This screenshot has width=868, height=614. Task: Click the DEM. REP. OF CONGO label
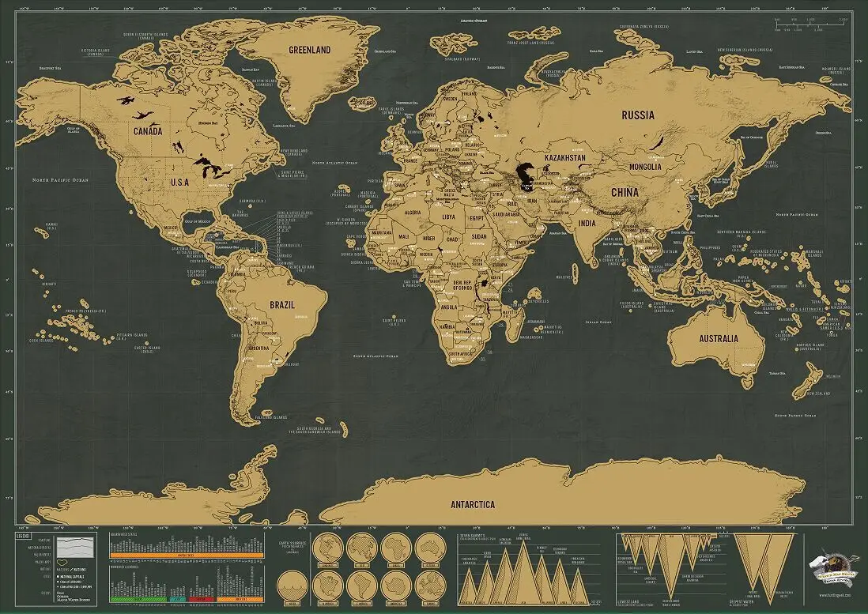pyautogui.click(x=462, y=284)
